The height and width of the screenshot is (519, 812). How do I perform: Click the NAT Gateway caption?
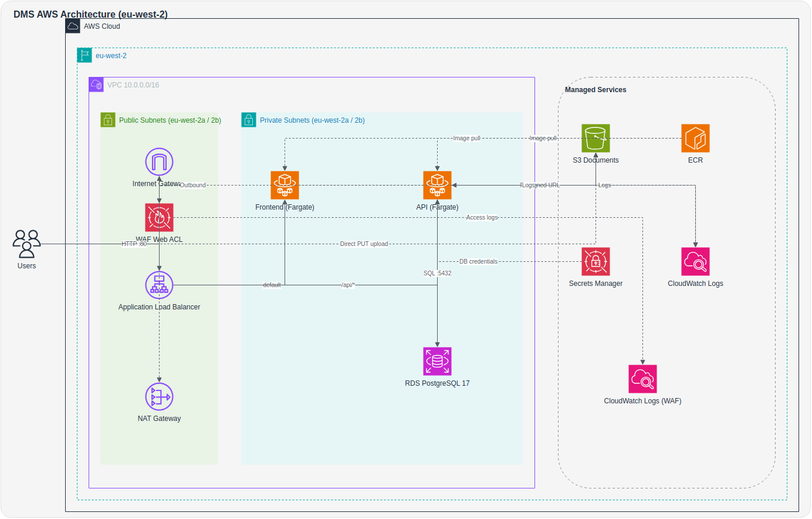(159, 419)
